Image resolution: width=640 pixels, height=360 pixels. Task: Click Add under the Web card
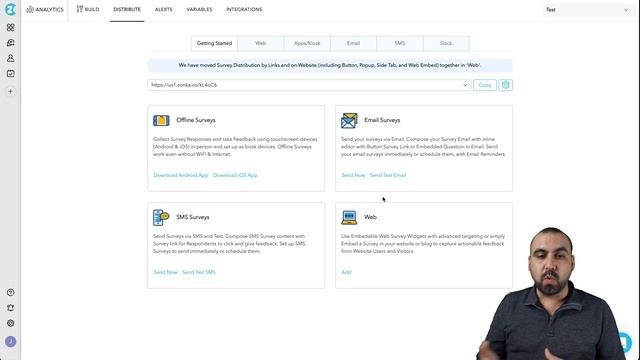point(346,272)
